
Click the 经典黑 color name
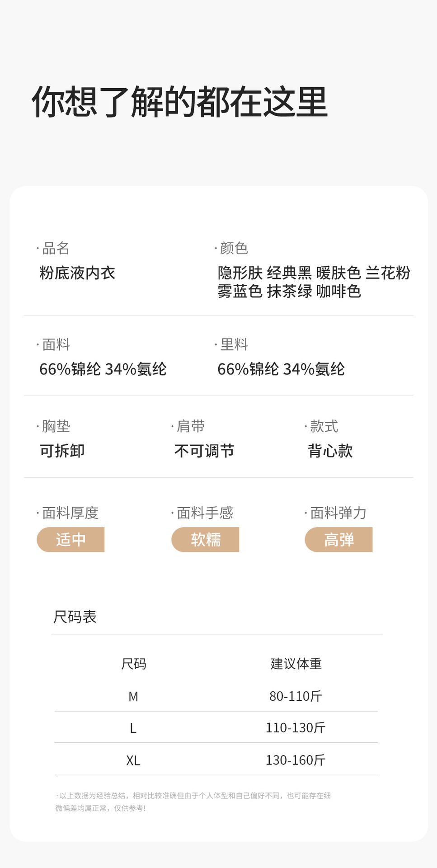(289, 273)
